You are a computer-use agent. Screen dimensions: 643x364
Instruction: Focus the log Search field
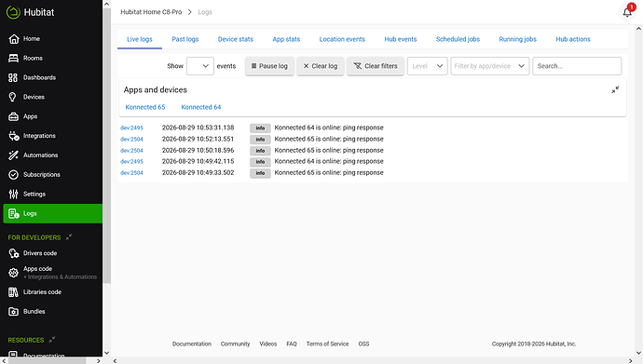[577, 66]
